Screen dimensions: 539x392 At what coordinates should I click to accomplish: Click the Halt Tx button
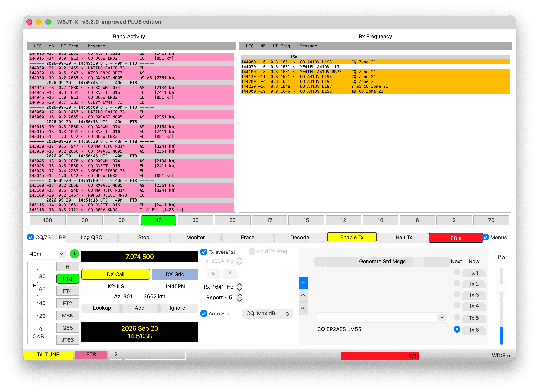click(404, 238)
